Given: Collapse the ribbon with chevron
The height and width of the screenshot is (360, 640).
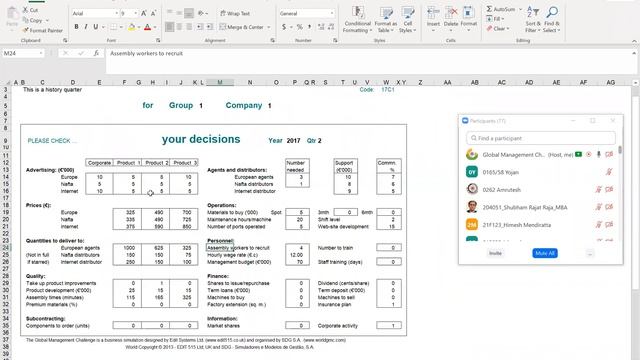Looking at the screenshot, I should click(634, 41).
